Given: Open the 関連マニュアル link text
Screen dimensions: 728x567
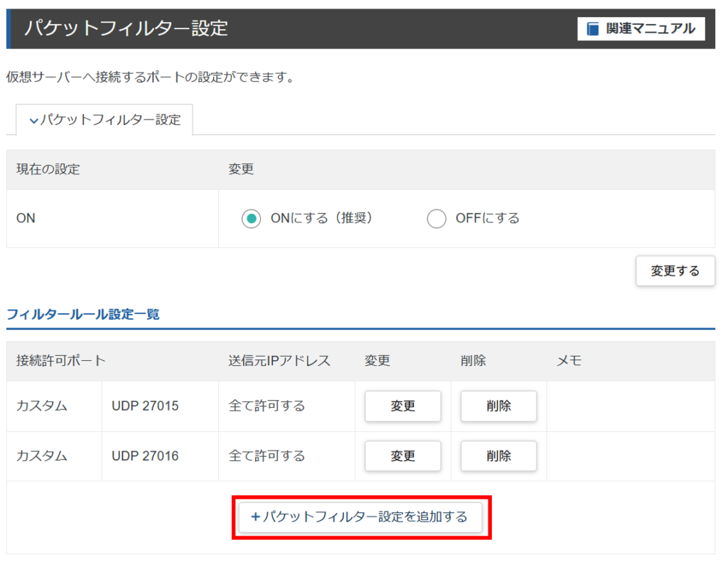Looking at the screenshot, I should [x=650, y=29].
